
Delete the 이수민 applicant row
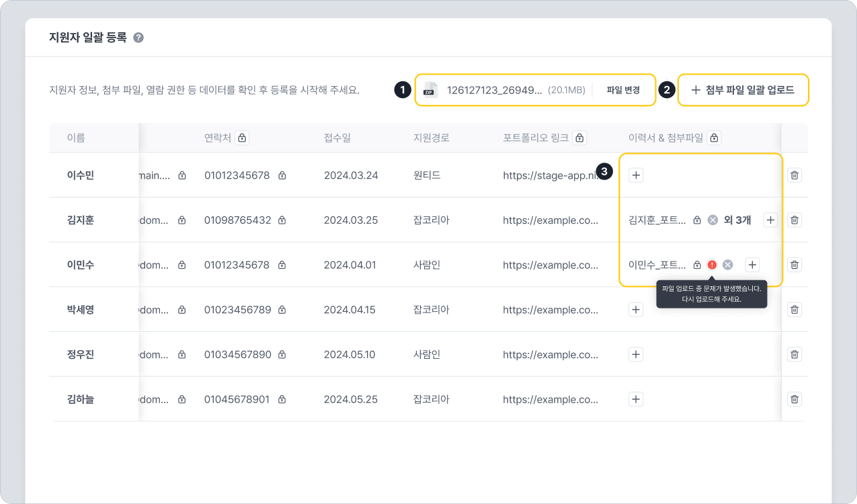coord(794,175)
